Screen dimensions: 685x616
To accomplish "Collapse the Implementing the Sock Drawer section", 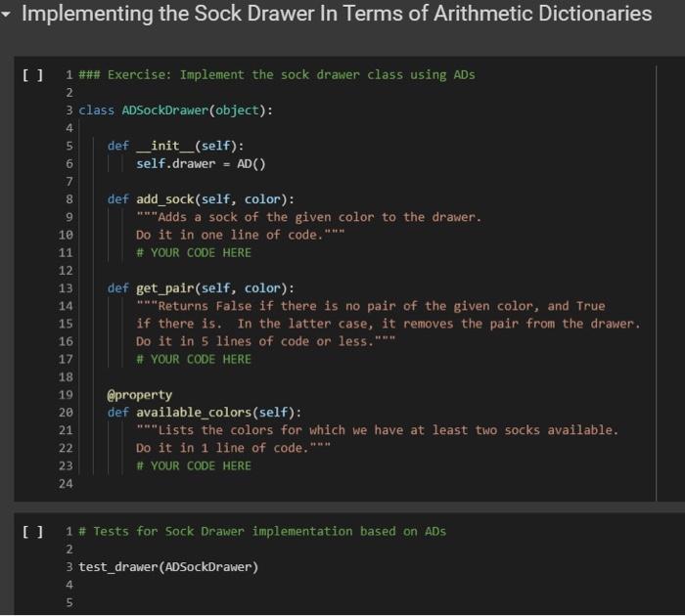I will click(6, 14).
